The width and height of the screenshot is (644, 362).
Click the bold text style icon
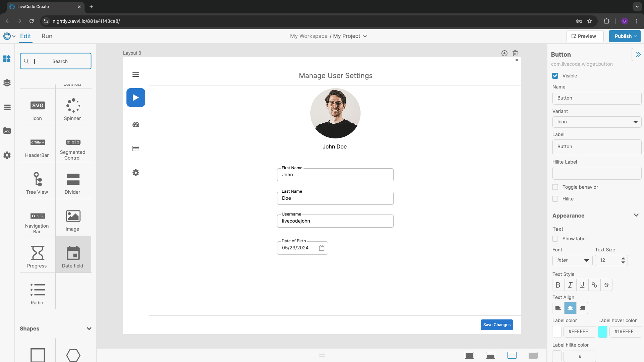[558, 285]
